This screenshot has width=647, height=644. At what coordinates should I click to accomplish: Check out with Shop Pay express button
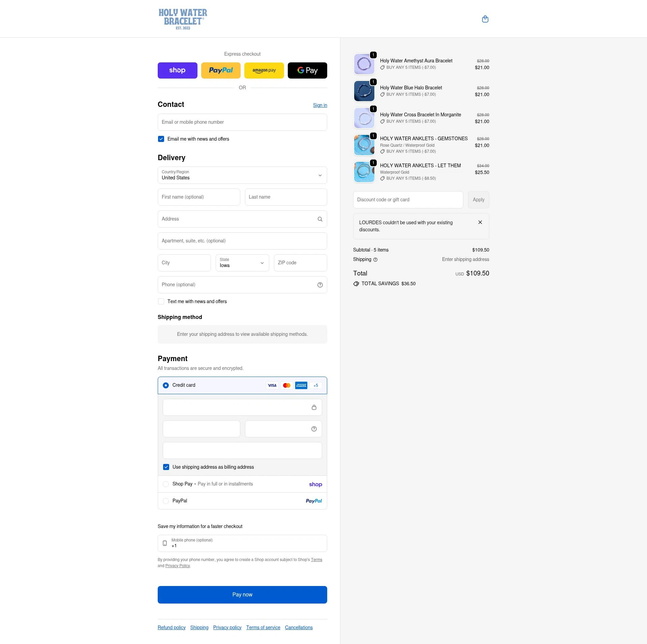177,70
